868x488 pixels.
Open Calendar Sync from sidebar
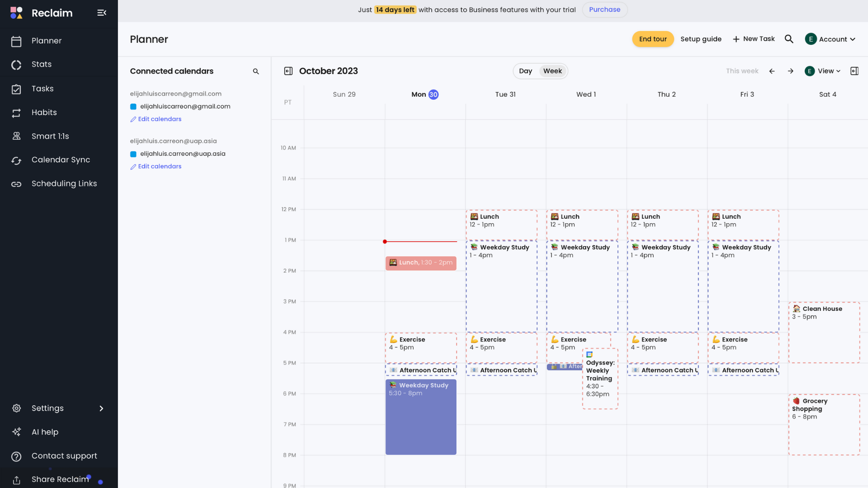61,160
